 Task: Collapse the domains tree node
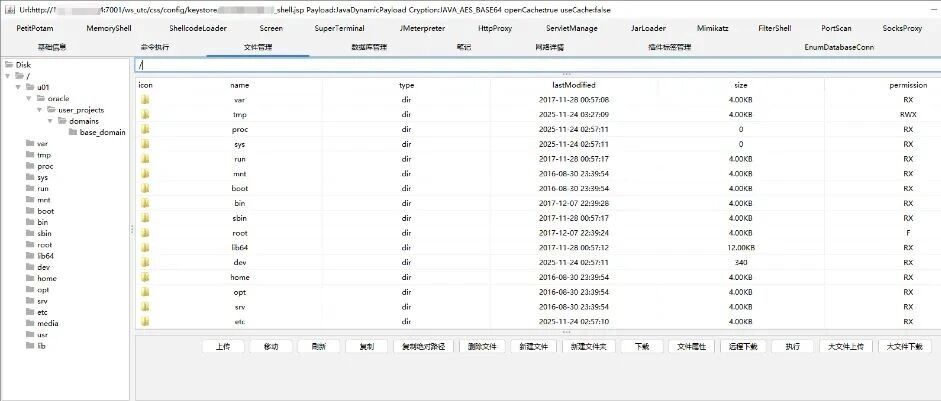(x=50, y=121)
